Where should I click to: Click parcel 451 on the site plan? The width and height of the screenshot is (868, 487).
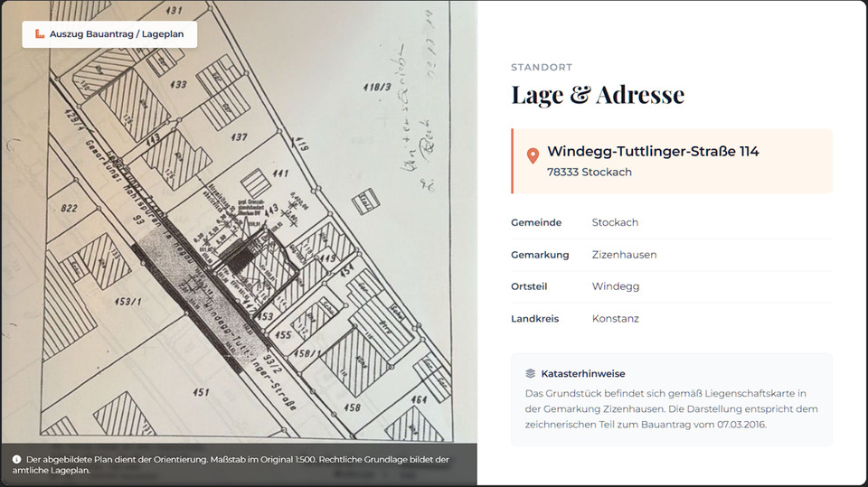point(201,392)
